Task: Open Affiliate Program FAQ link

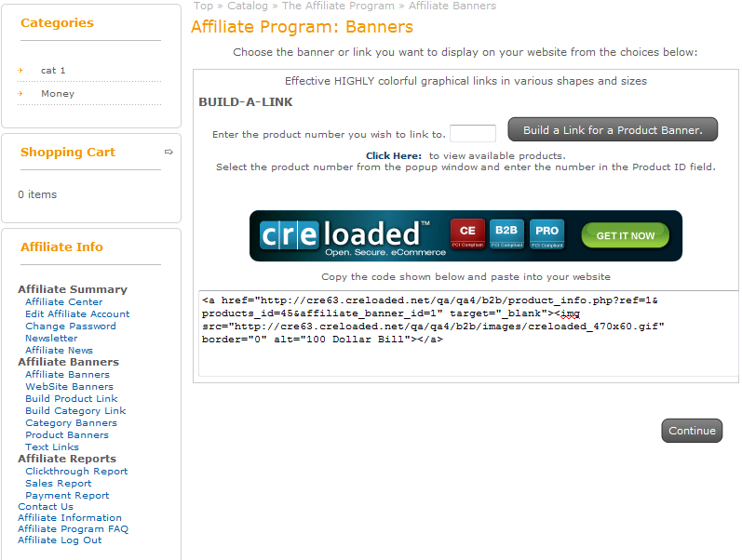Action: point(74,528)
